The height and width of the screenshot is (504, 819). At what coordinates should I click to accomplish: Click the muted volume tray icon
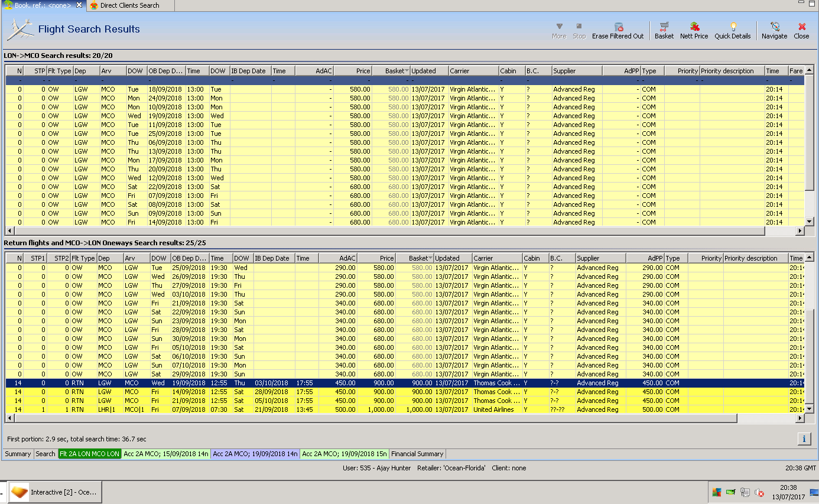point(759,493)
